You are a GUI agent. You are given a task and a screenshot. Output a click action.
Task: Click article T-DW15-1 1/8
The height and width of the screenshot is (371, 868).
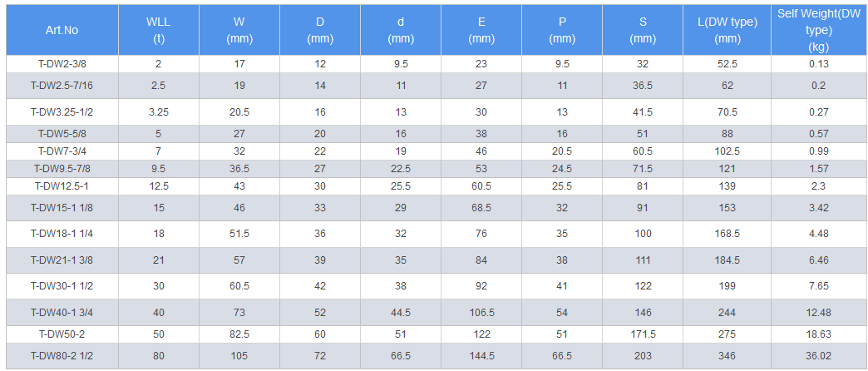tap(62, 208)
